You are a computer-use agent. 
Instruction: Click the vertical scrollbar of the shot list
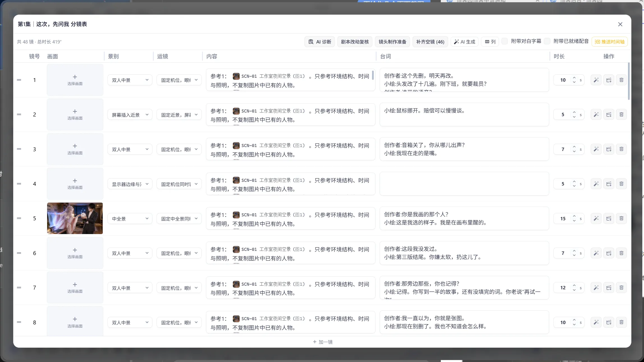(x=629, y=81)
